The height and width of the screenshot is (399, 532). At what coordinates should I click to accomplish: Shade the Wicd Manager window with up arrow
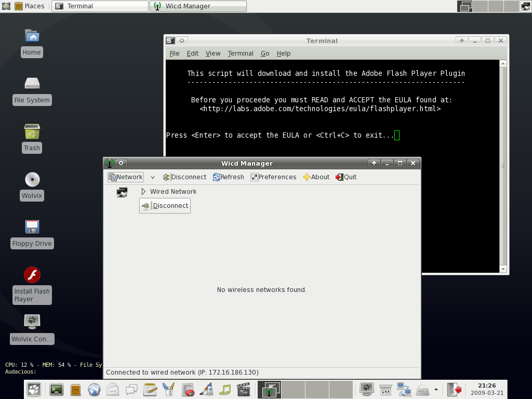374,163
